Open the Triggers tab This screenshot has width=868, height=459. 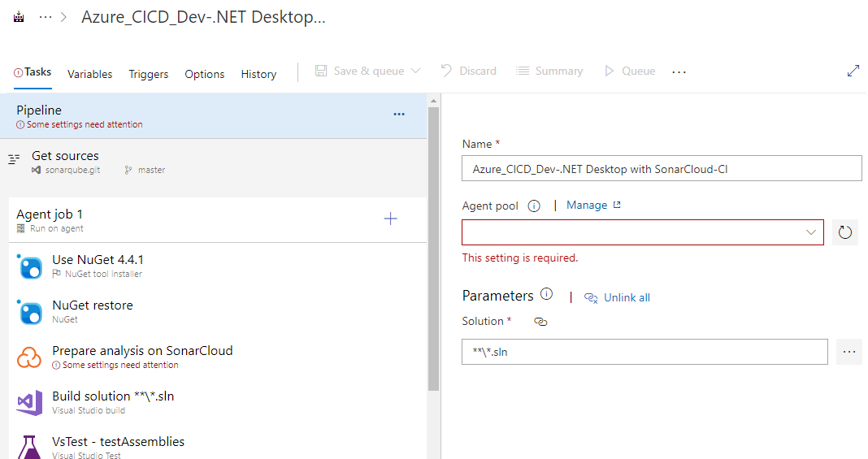tap(149, 74)
